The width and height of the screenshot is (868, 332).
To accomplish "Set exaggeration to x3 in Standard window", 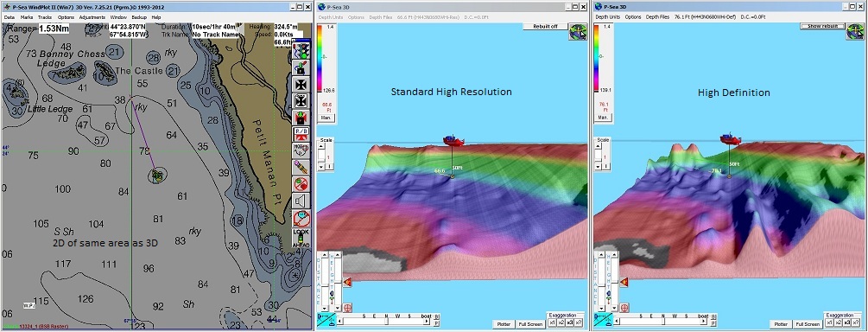I will pos(569,322).
